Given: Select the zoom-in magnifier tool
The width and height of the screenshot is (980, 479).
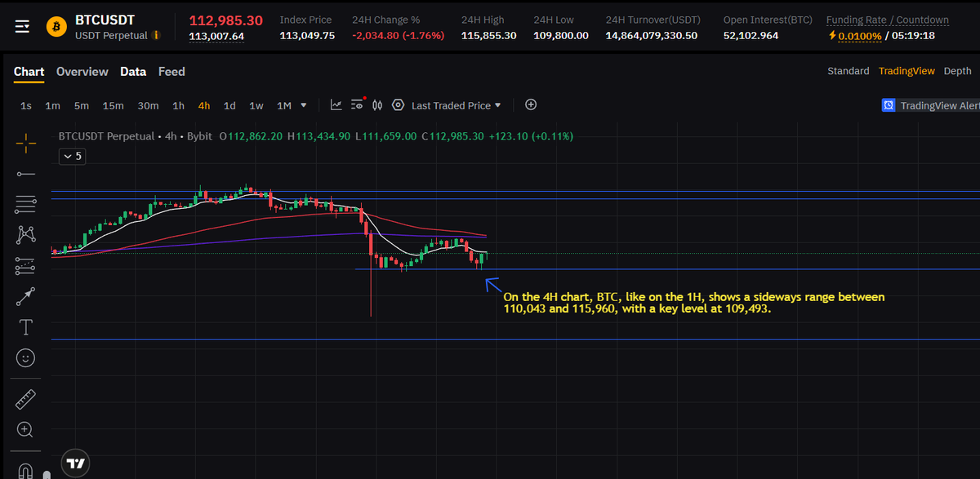Looking at the screenshot, I should (x=26, y=429).
